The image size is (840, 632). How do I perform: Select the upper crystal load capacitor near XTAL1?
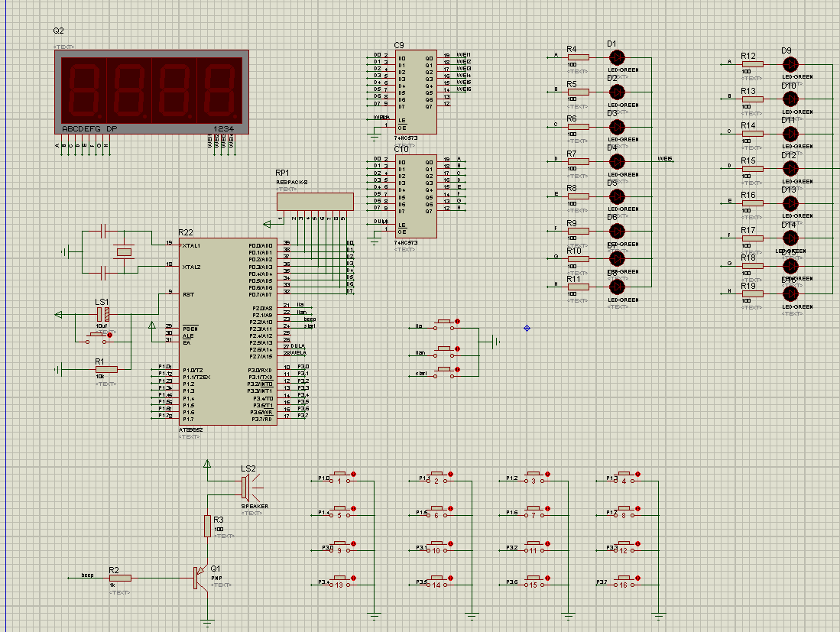(103, 232)
